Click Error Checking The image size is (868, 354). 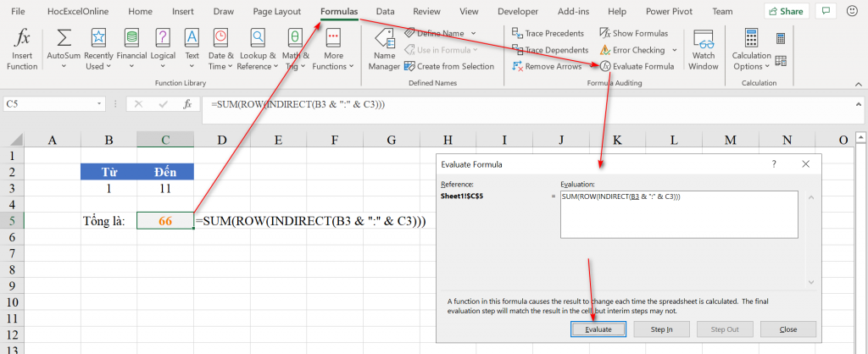click(x=632, y=50)
